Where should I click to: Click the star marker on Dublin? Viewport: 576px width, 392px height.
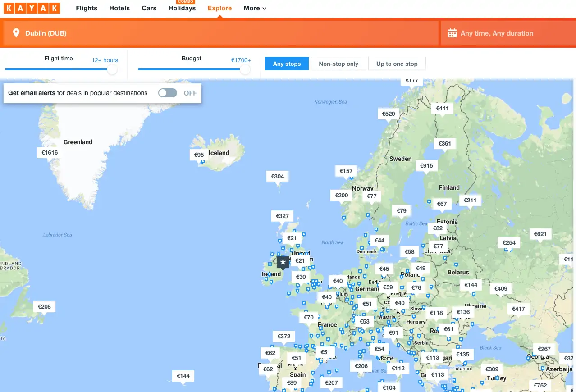pos(283,262)
